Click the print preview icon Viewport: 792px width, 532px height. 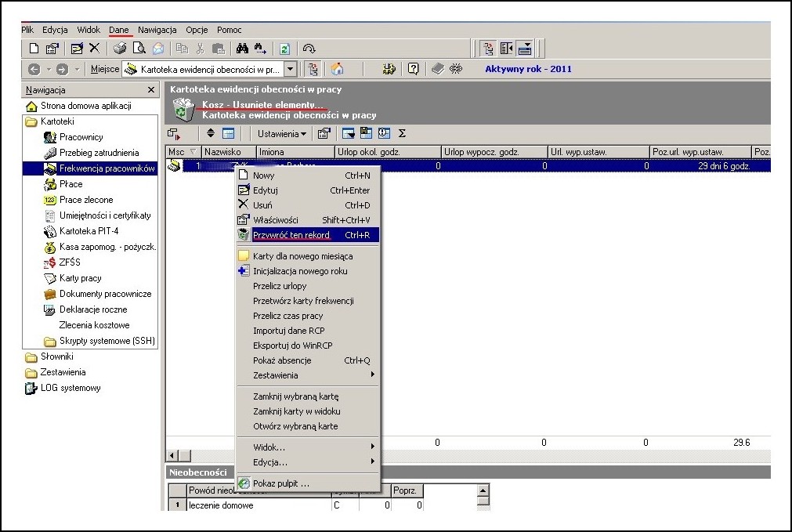pos(139,49)
